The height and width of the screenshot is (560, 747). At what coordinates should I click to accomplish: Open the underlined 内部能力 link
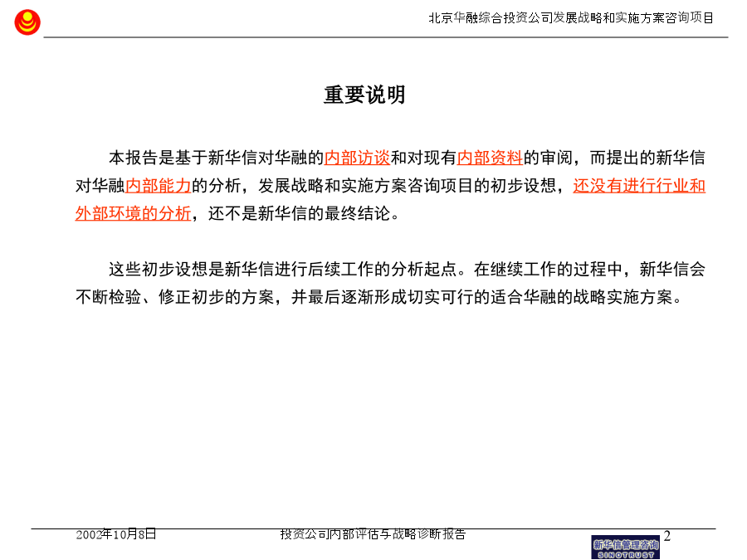pyautogui.click(x=159, y=186)
